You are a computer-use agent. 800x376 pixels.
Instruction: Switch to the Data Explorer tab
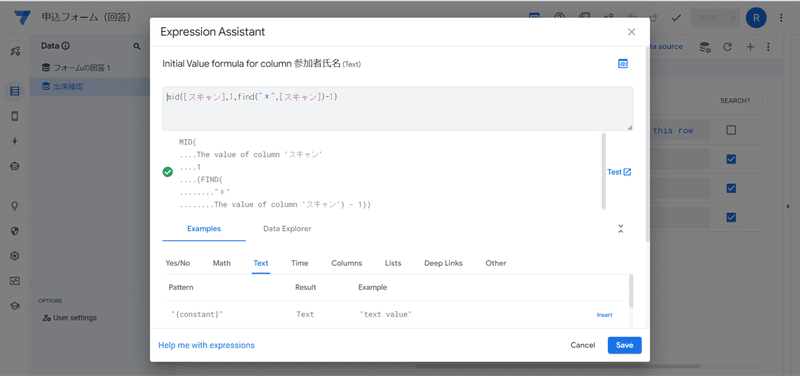(287, 229)
